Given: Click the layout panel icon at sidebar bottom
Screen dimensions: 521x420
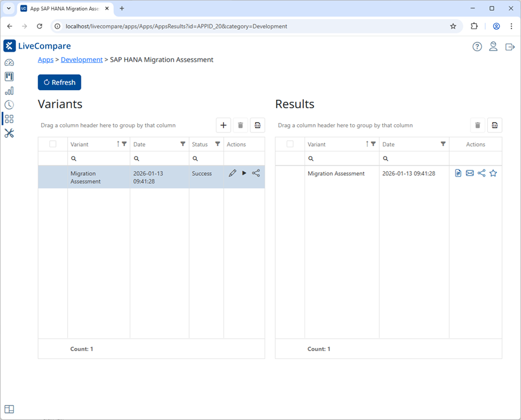Looking at the screenshot, I should (x=10, y=409).
